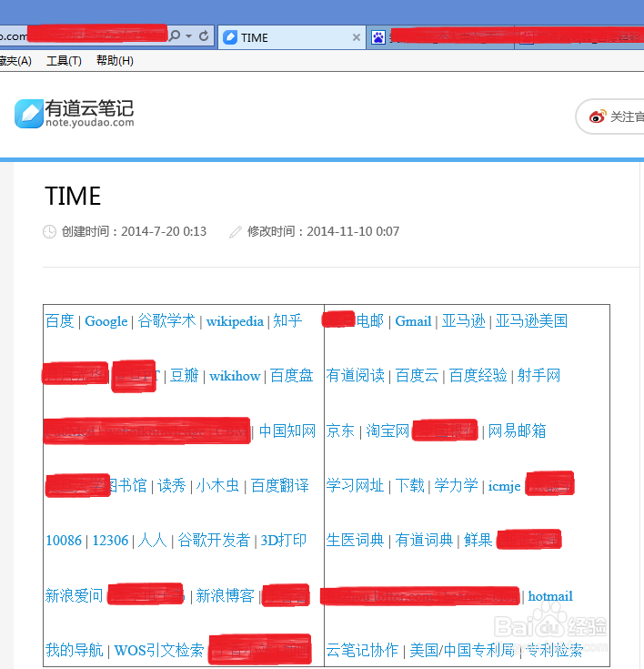Open the 帮助(H) menu
This screenshot has height=669, width=644.
(115, 61)
